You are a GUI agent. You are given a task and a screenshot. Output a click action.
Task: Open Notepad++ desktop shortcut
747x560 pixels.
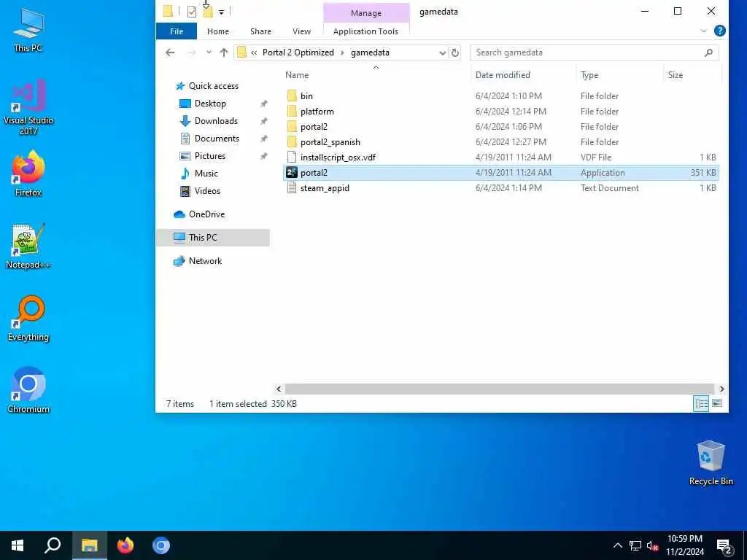(x=28, y=246)
